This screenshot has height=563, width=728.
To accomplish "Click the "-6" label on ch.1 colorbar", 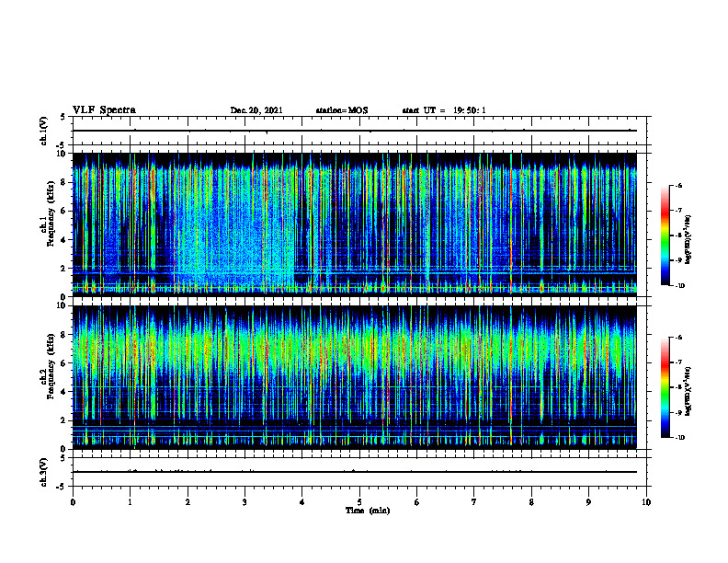I will click(x=678, y=185).
